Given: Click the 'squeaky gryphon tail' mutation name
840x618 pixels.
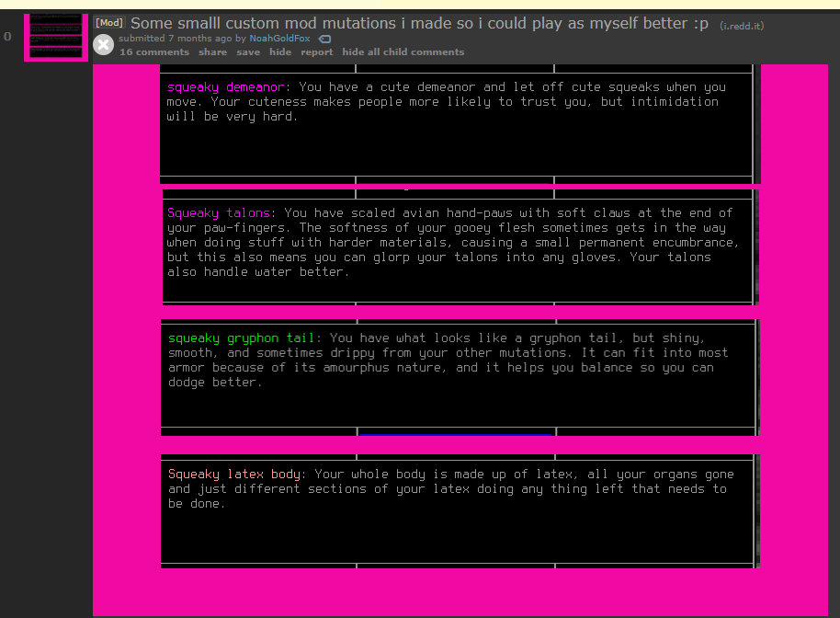Looking at the screenshot, I should [x=241, y=338].
